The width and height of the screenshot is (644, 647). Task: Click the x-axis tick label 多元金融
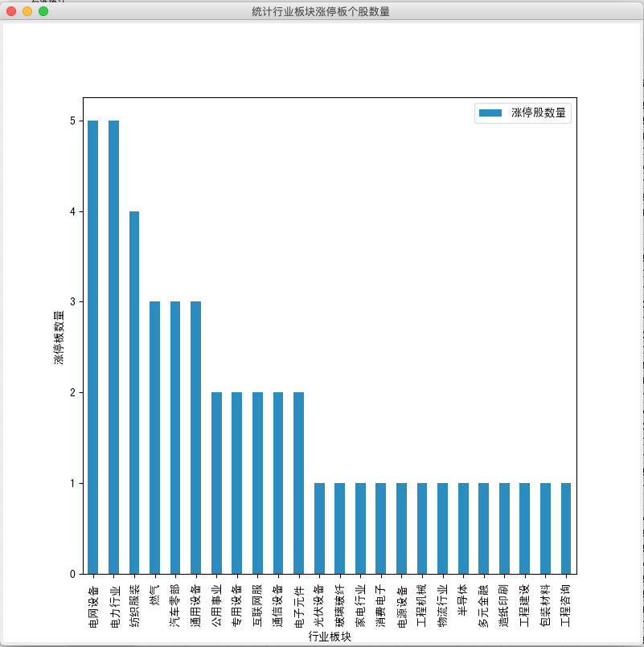[484, 606]
